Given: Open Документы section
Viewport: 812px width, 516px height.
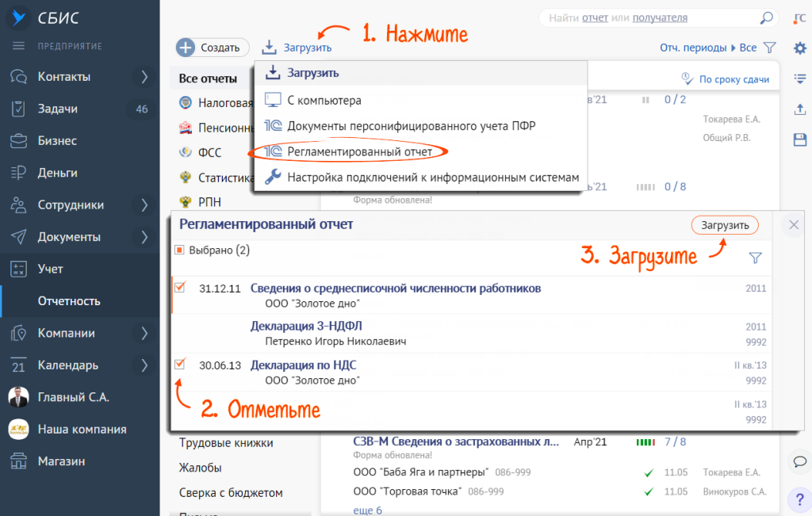Looking at the screenshot, I should coord(69,237).
